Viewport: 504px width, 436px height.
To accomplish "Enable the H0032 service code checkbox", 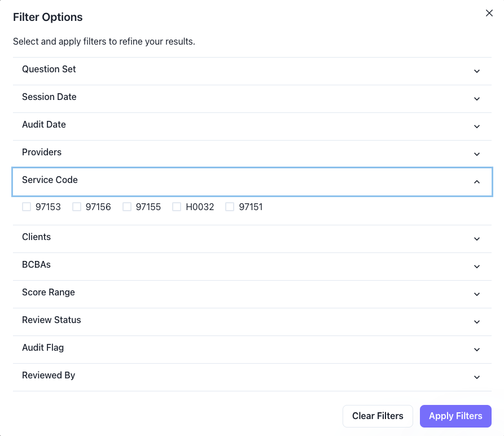I will (177, 207).
